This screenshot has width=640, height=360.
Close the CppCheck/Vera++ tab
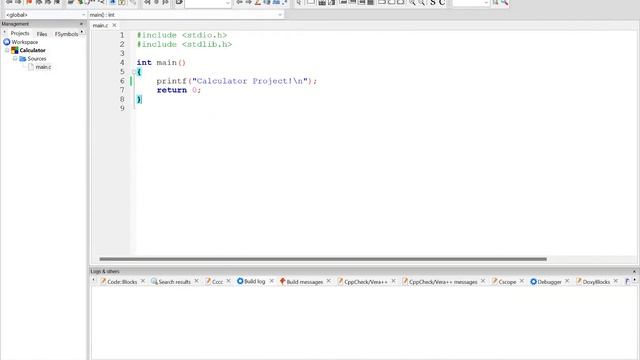393,281
